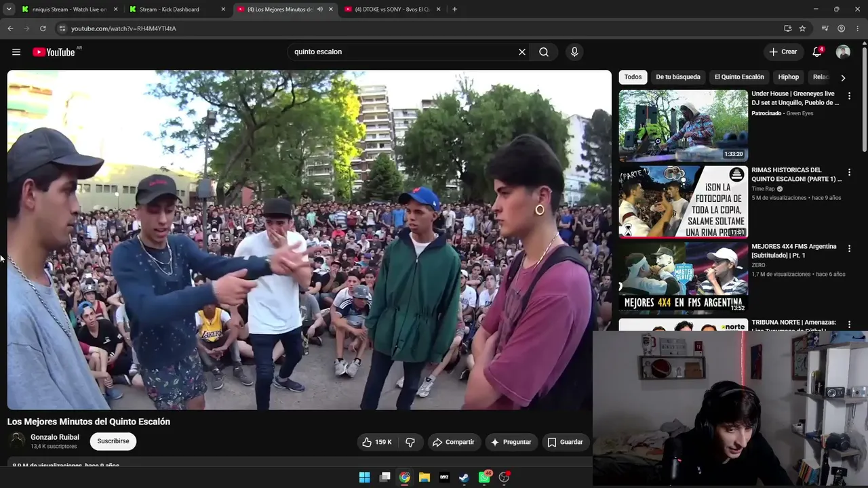868x488 pixels.
Task: Open the Windows Start menu
Action: coord(365,477)
